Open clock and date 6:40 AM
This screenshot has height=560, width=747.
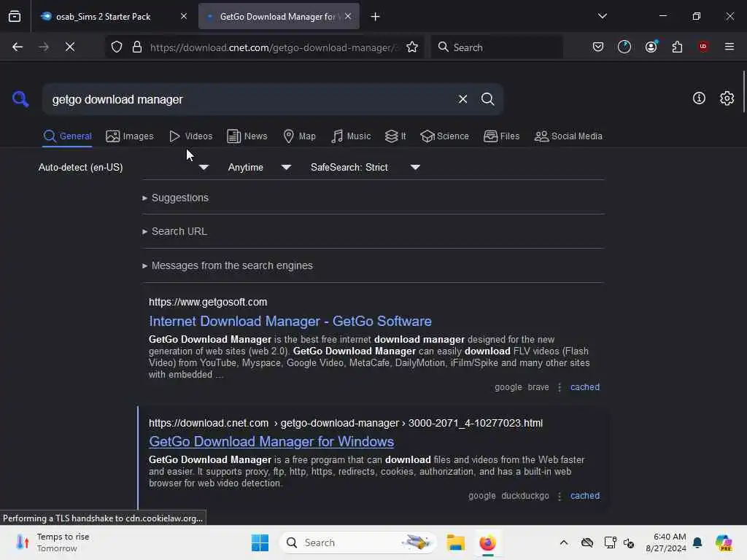665,542
